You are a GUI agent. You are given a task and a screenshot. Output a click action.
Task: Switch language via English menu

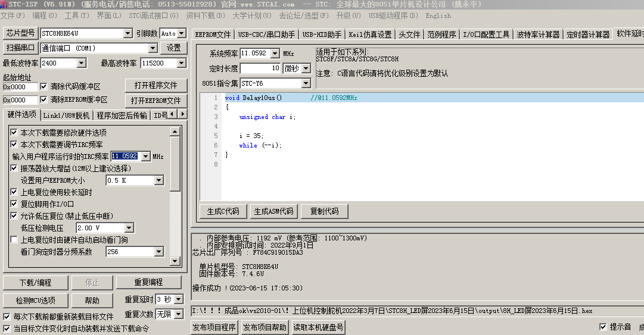(438, 15)
